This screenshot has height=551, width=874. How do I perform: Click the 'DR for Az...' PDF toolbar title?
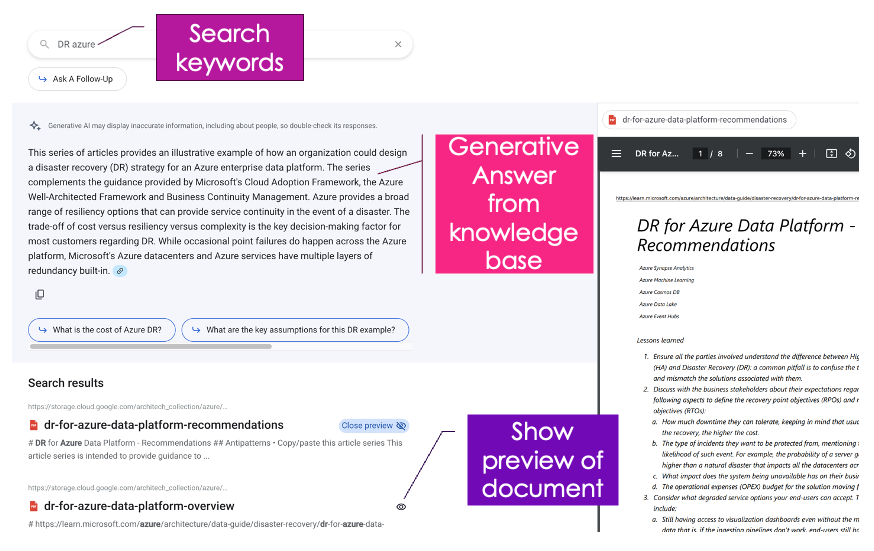657,154
